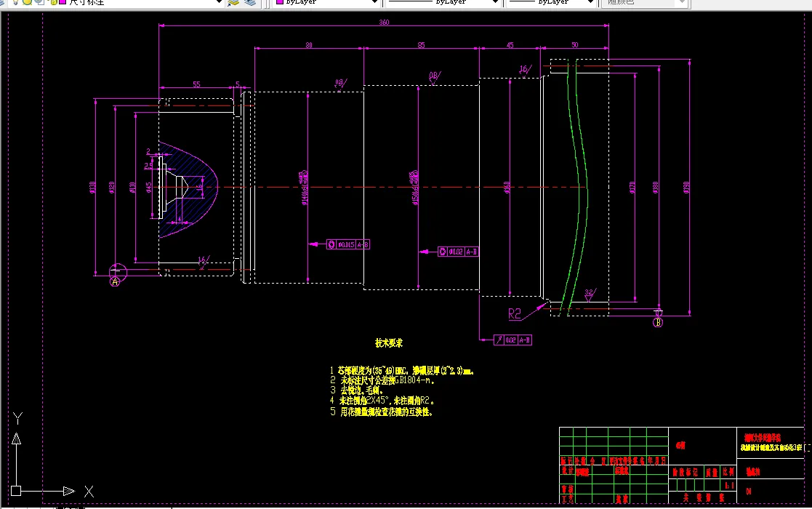Select requirement line 4 mentioning 2X45° chamfer
The width and height of the screenshot is (812, 509).
click(x=382, y=401)
